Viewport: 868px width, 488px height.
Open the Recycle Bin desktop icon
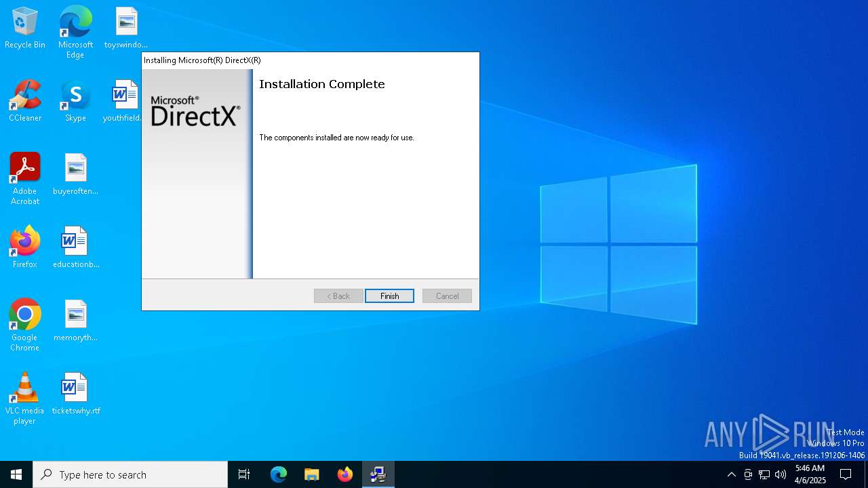[x=25, y=28]
